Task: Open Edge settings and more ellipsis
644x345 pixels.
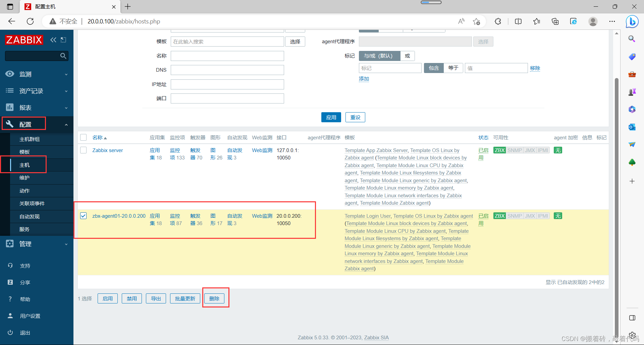Action: tap(612, 21)
